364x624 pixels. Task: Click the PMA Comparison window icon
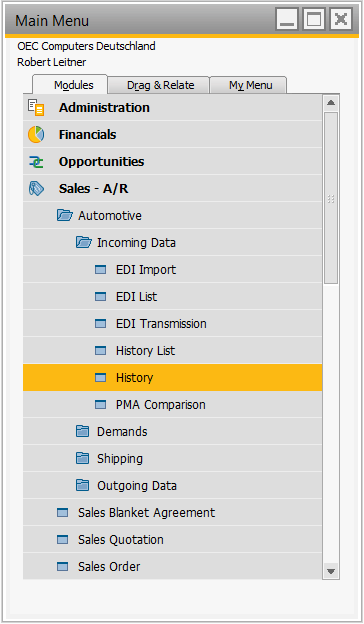coord(101,405)
